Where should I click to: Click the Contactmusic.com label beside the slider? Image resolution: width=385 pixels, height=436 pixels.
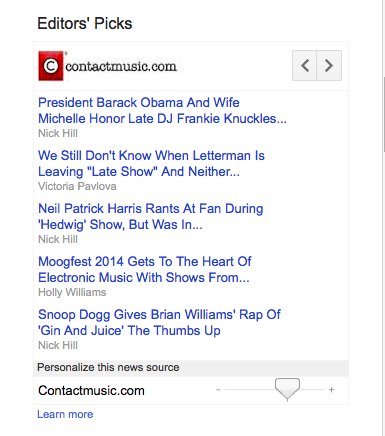[x=91, y=391]
